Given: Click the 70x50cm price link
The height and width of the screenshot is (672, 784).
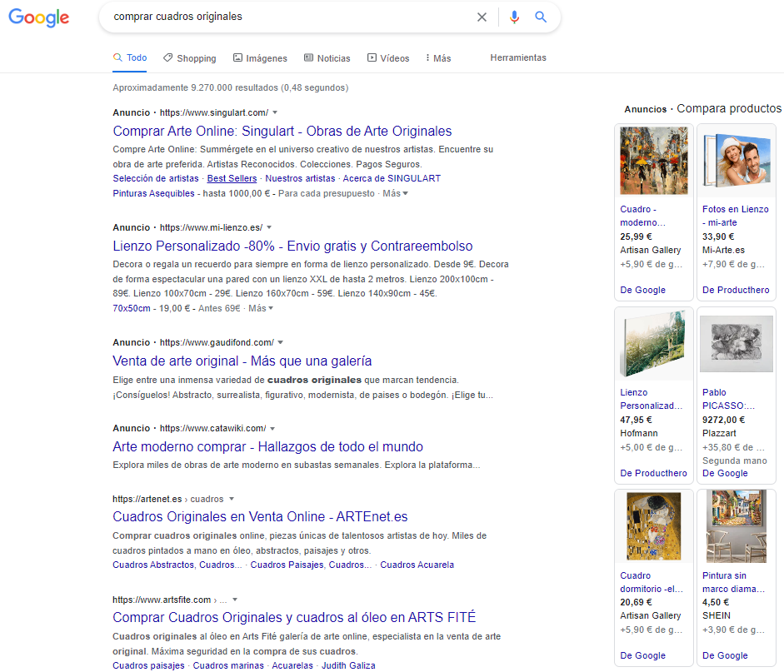Looking at the screenshot, I should [132, 308].
